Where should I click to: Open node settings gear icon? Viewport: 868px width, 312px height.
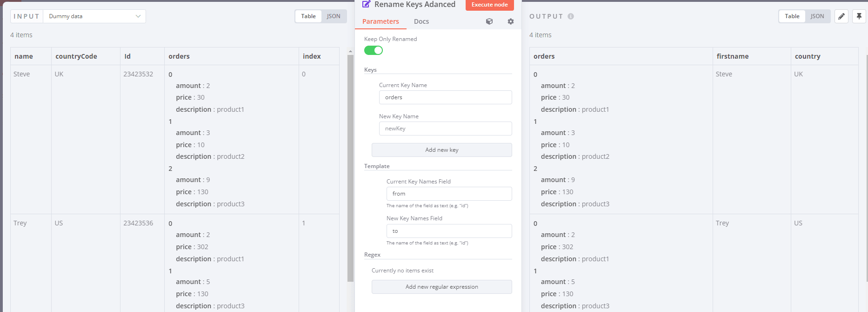(x=511, y=21)
